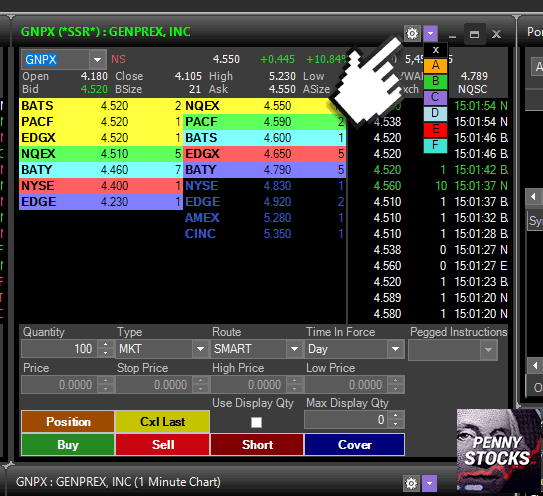Open the Time In Force Day dropdown
This screenshot has width=543, height=496.
coord(395,349)
